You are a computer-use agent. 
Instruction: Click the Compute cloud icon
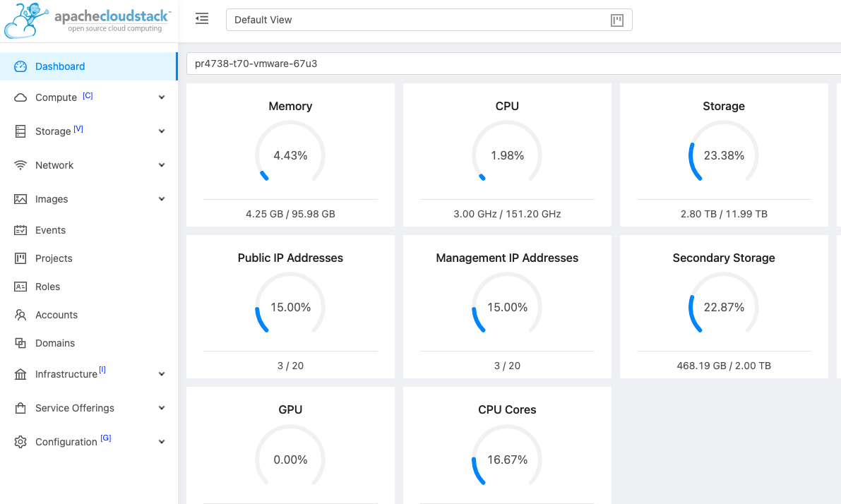point(20,97)
